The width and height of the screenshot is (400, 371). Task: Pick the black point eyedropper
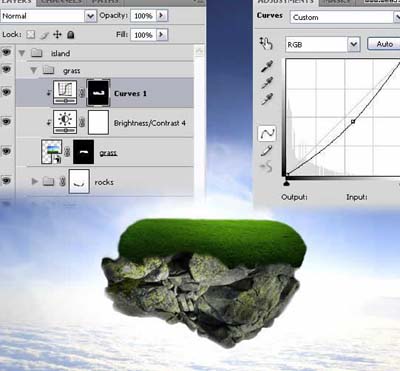[267, 66]
